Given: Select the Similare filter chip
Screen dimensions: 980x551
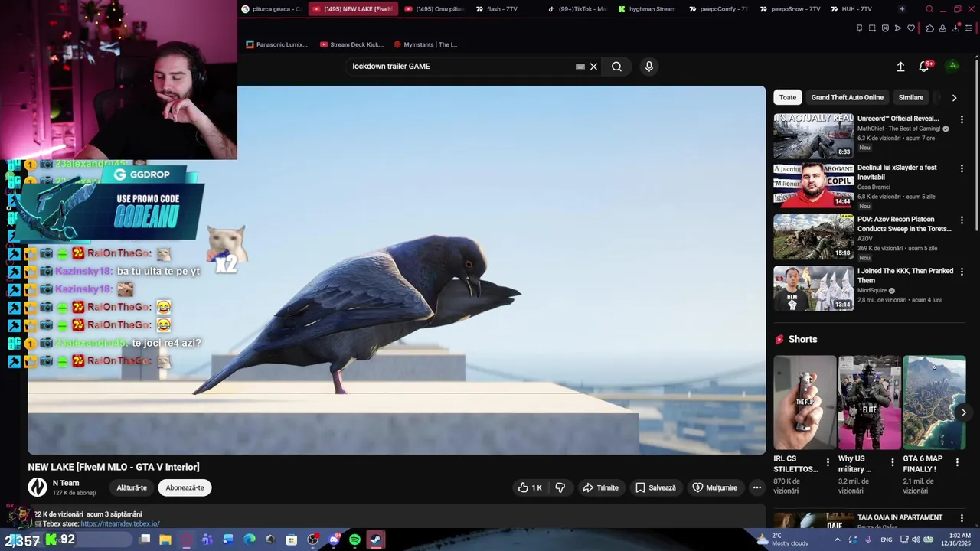Looking at the screenshot, I should [911, 97].
